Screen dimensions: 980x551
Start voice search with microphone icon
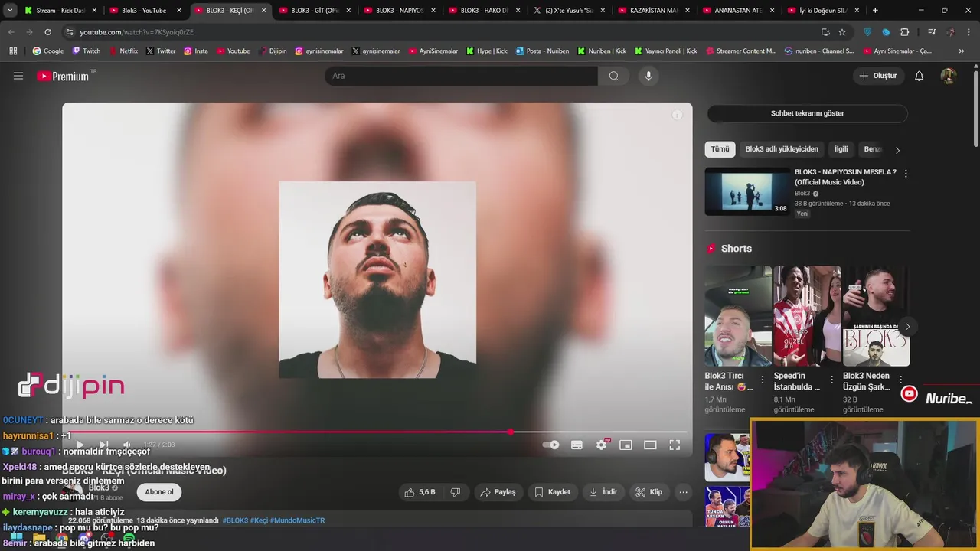point(648,76)
